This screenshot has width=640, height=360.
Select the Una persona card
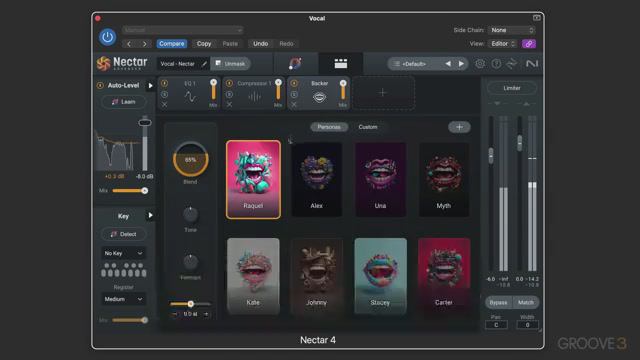(380, 180)
